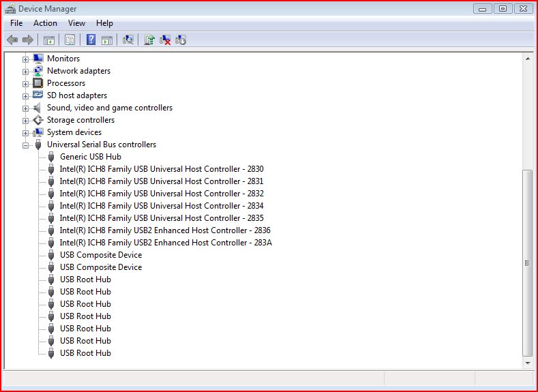Screen dimensions: 538x392
Task: Close the Device Manager window
Action: click(x=524, y=9)
